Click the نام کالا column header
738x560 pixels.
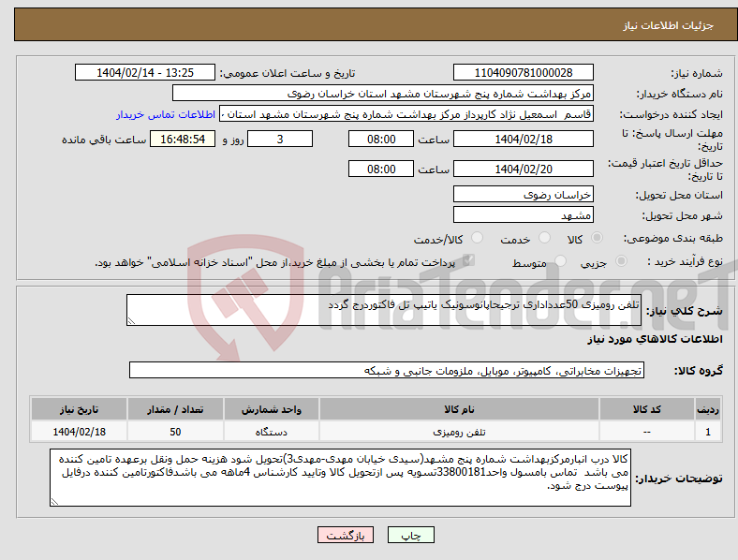point(459,409)
